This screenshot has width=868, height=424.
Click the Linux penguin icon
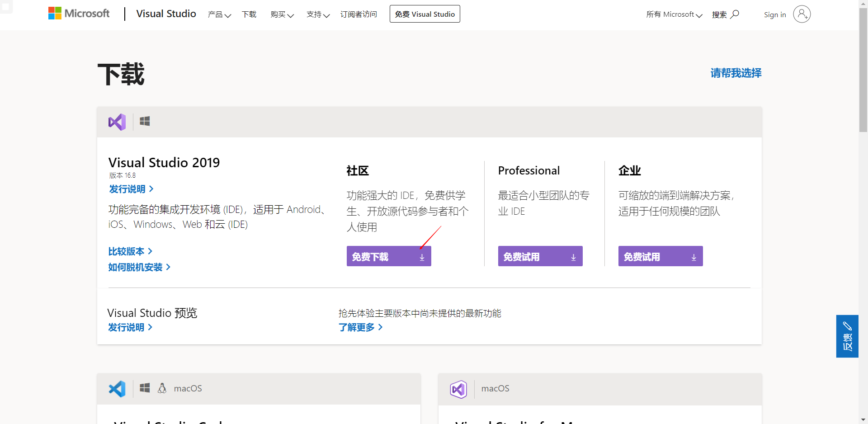[162, 388]
